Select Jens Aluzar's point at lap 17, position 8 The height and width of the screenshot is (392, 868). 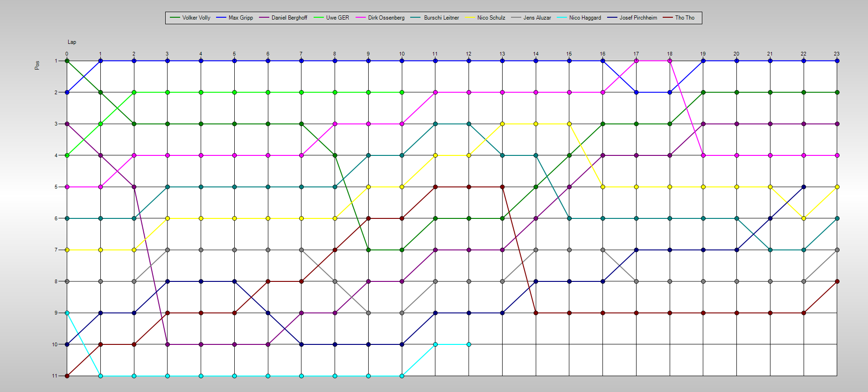[636, 281]
